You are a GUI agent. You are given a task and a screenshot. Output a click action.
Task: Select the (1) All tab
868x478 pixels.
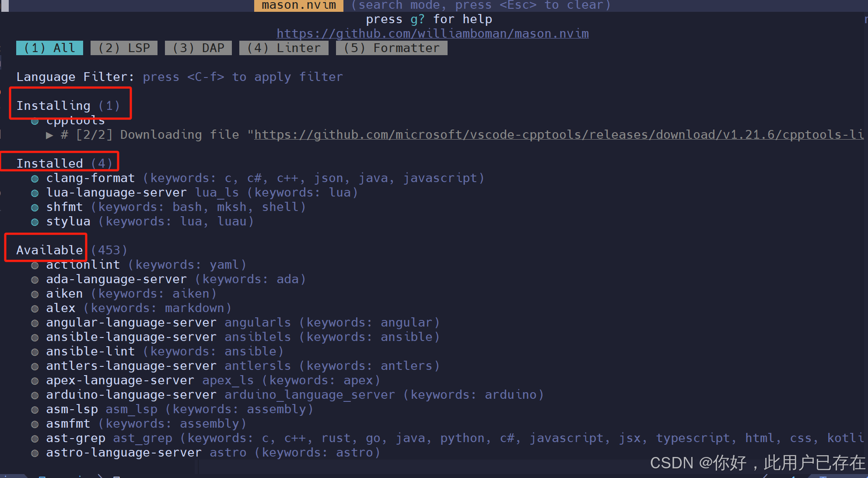tap(49, 48)
